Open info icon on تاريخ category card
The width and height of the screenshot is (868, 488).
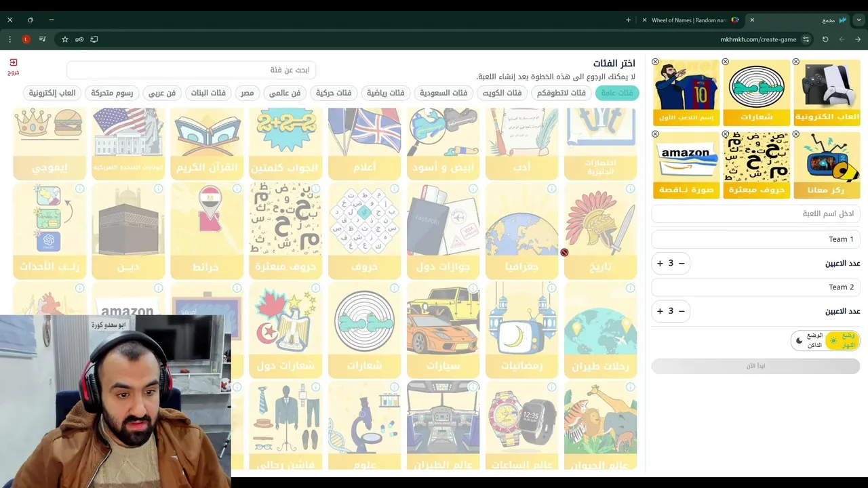point(631,188)
